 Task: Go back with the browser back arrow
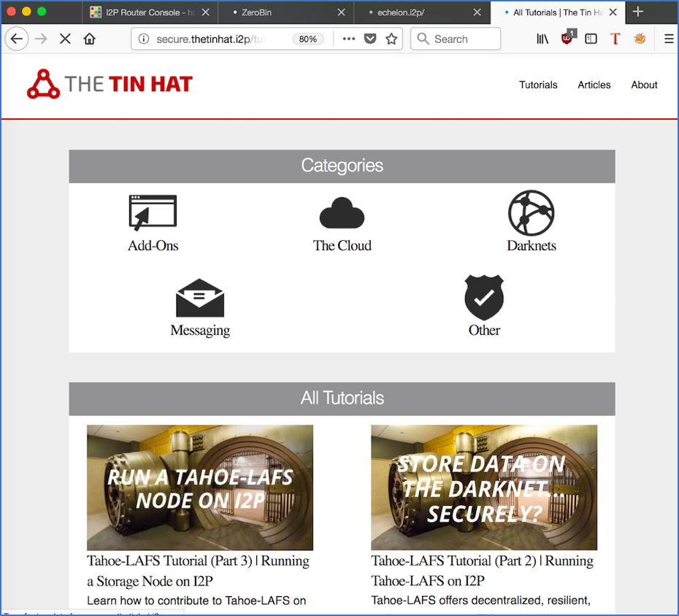[17, 39]
